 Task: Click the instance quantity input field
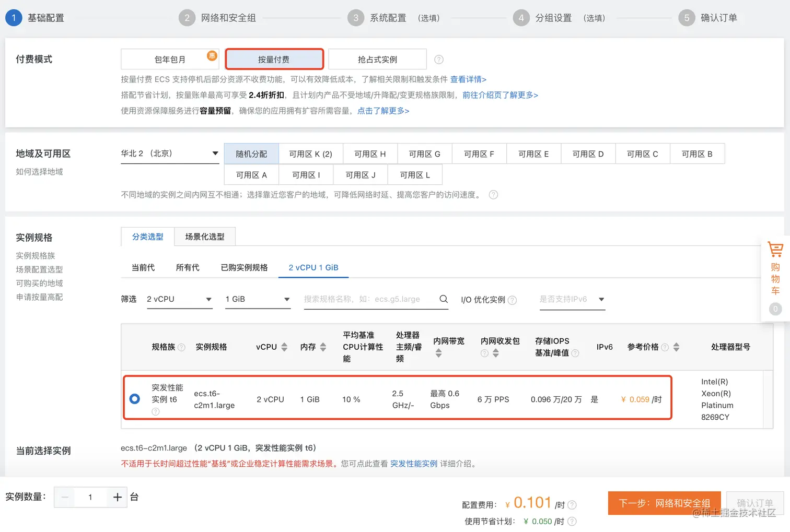click(x=90, y=497)
